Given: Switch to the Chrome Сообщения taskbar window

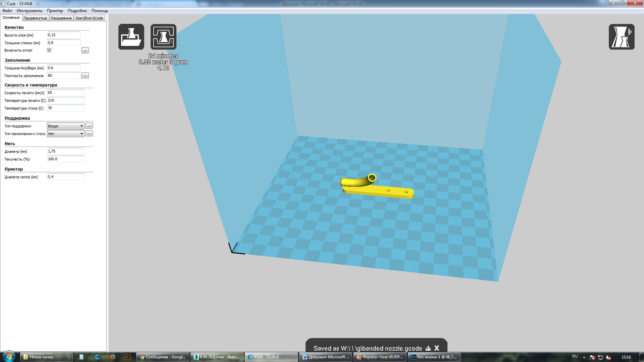Looking at the screenshot, I should pos(163,357).
